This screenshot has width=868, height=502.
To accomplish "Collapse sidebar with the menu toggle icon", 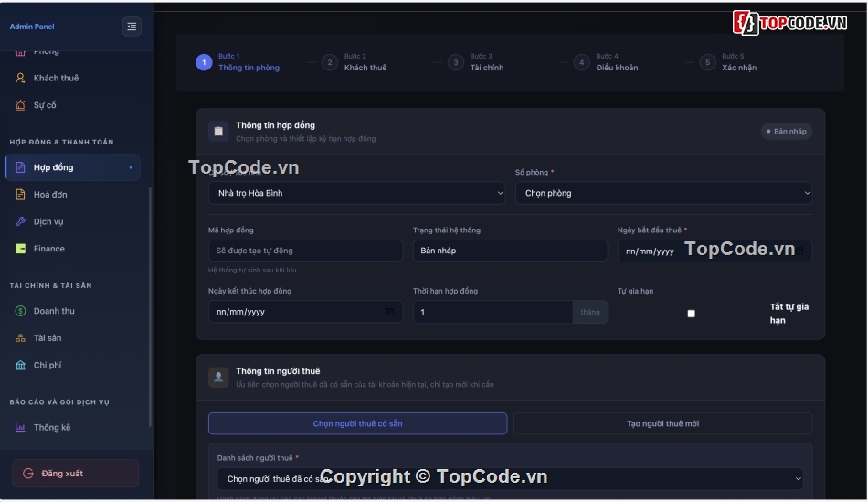I will point(132,26).
